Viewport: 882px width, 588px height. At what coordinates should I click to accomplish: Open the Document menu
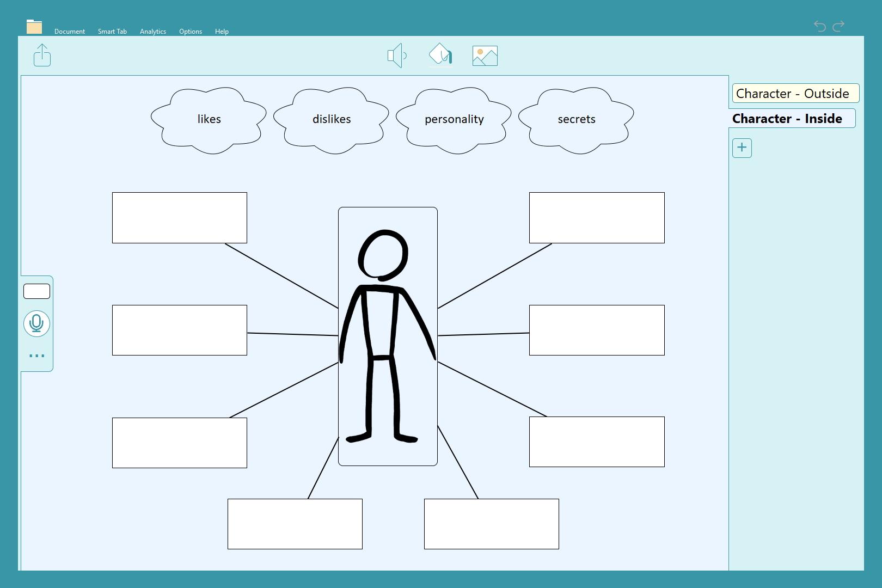click(70, 32)
